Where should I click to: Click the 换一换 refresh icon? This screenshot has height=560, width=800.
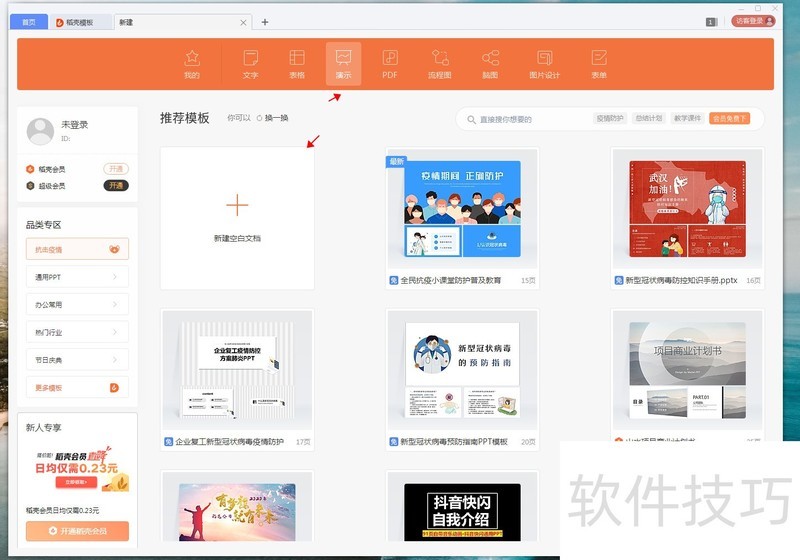259,118
